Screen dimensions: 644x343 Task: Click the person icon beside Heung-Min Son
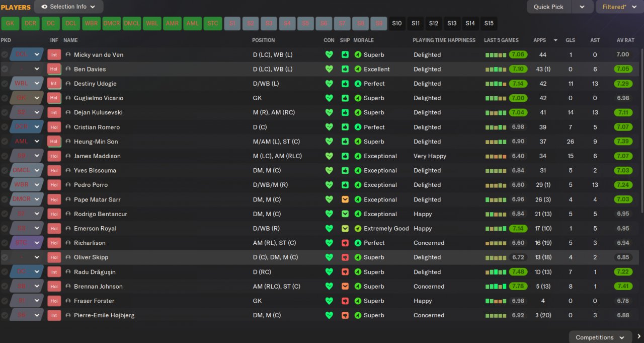point(68,142)
